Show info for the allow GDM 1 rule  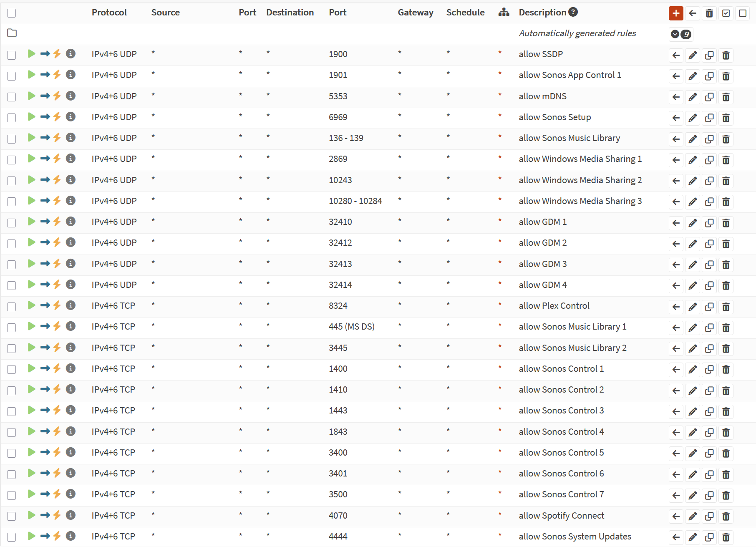pyautogui.click(x=71, y=221)
